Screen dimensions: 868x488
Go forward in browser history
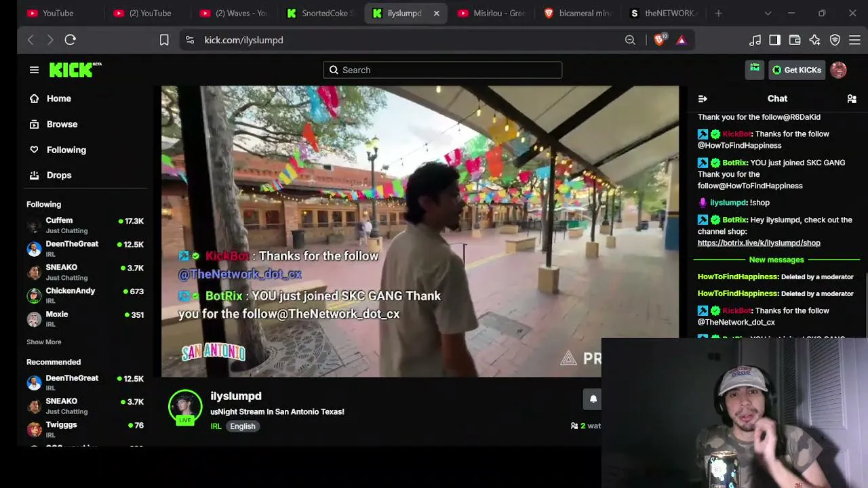point(50,40)
